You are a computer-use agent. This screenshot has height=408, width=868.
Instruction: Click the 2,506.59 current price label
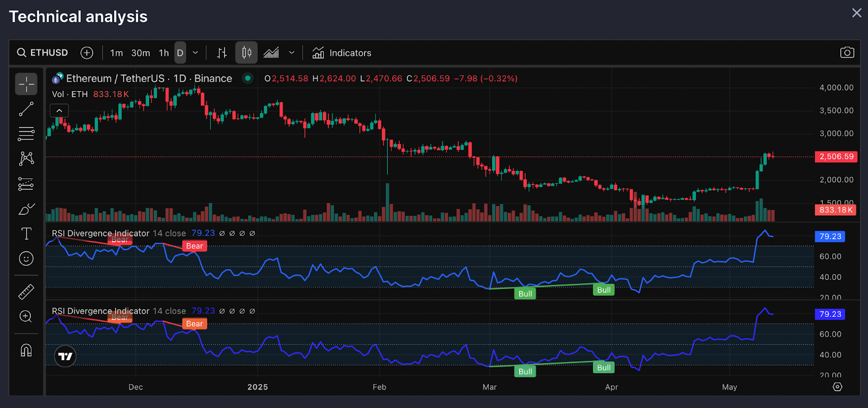(x=836, y=156)
